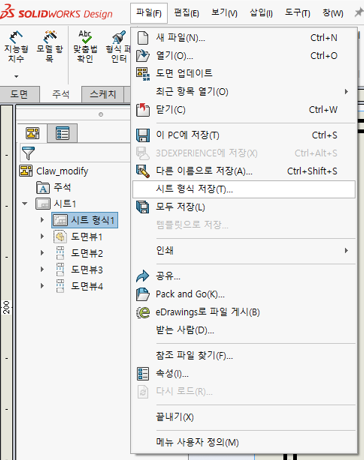Open the 편집(E) menu
Screen dimensions: 364x460
(187, 13)
